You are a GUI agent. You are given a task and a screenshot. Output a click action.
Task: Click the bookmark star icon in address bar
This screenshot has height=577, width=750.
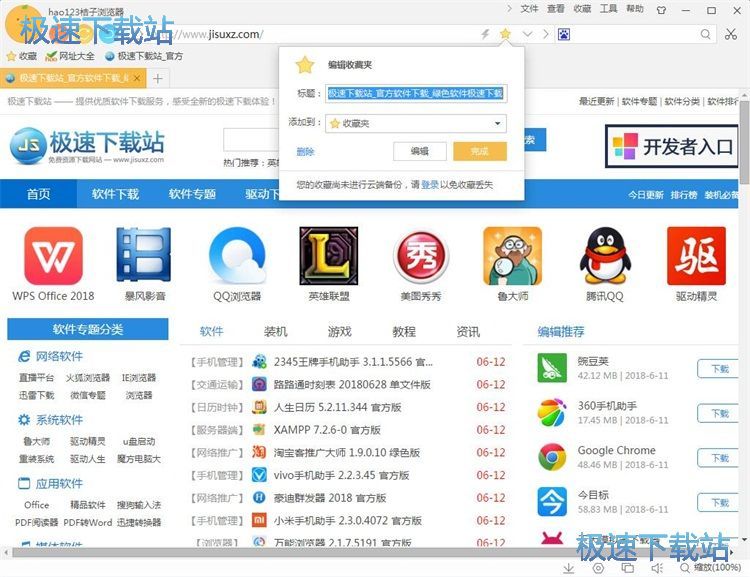505,34
